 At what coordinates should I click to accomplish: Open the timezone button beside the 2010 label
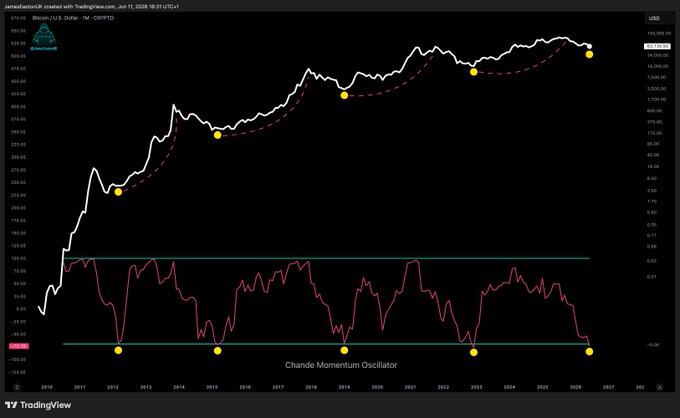point(17,387)
